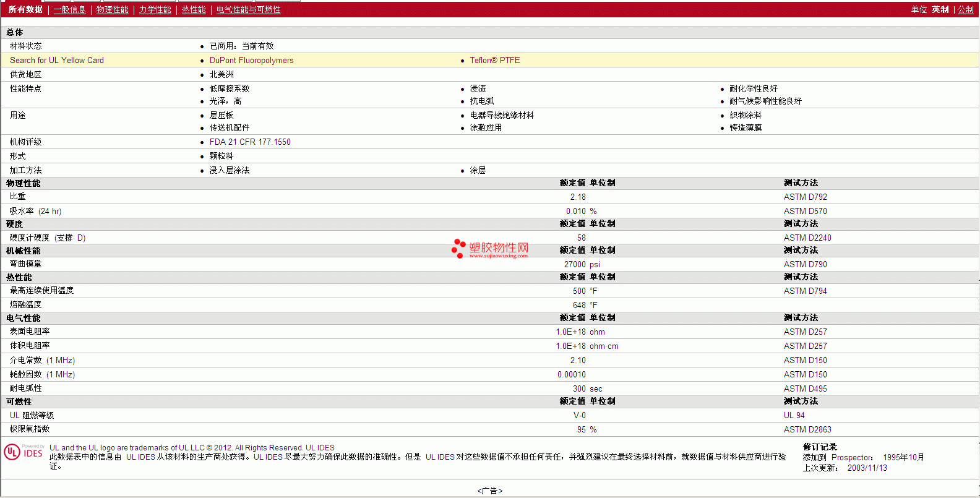Select the 介电常数 (1 MHz) row label
Viewport: 980px width, 498px height.
42,361
